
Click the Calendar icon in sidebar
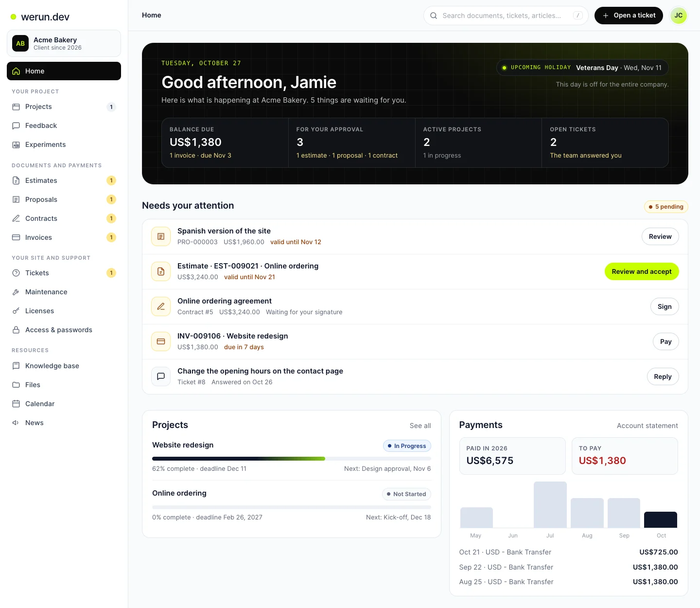(16, 404)
